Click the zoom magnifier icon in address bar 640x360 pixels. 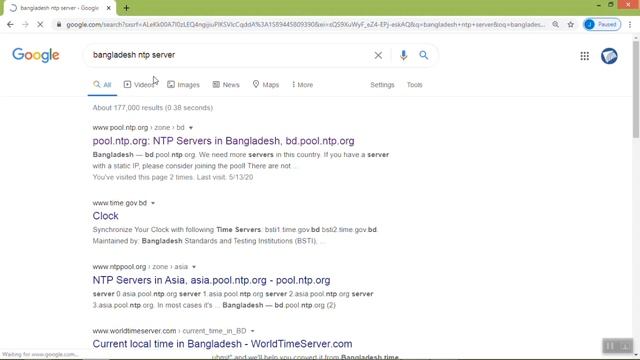(556, 24)
